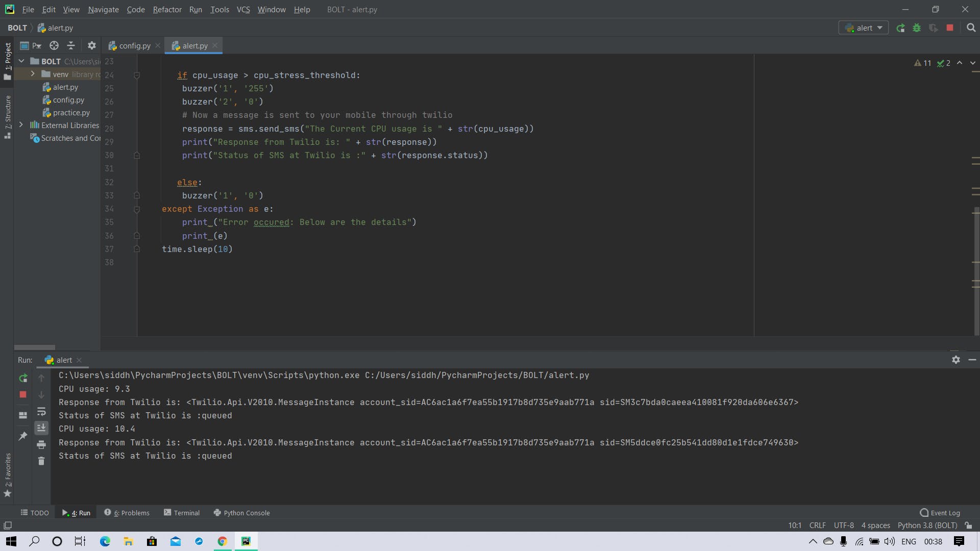The image size is (980, 551).
Task: Click the Down the stack trace arrow
Action: click(x=41, y=394)
